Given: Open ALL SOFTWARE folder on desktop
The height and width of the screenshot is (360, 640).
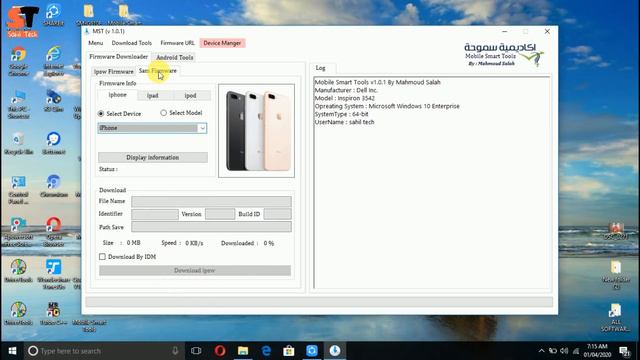Looking at the screenshot, I should [x=615, y=318].
